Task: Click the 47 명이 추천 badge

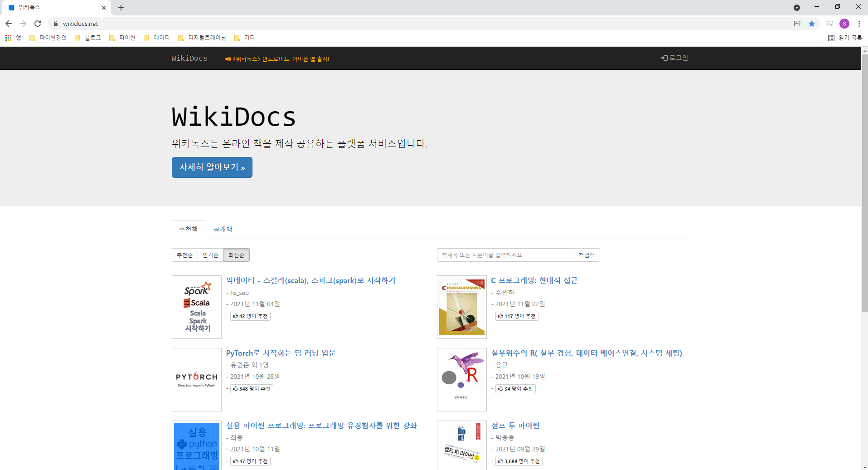Action: coord(250,461)
